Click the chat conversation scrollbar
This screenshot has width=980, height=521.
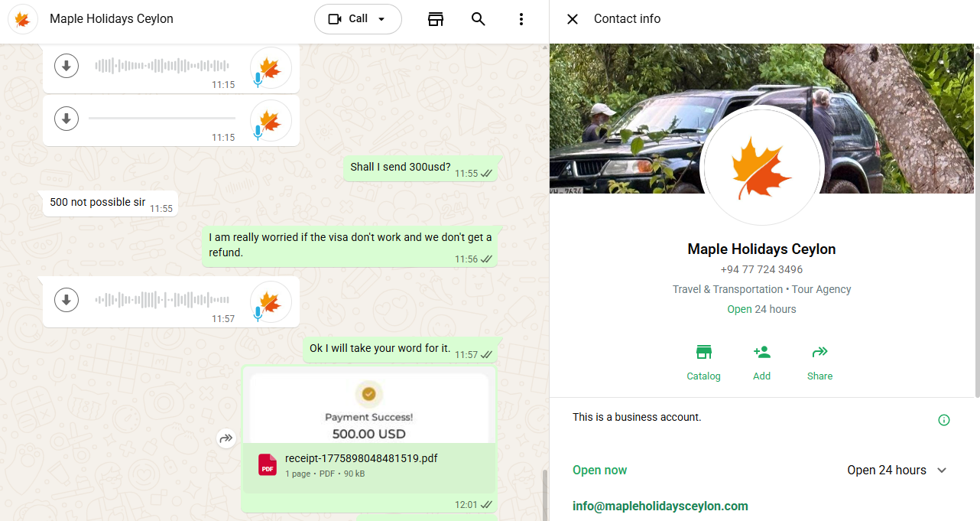(545, 495)
